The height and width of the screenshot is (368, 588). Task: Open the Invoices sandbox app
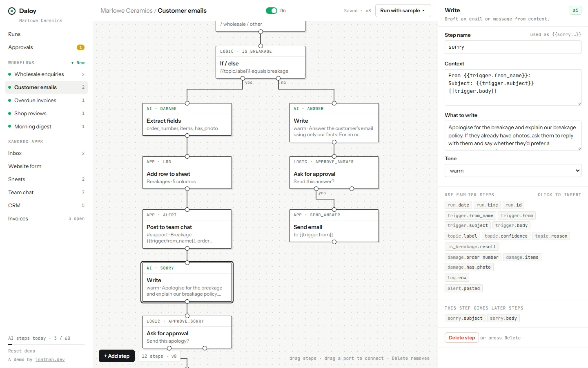(46, 218)
